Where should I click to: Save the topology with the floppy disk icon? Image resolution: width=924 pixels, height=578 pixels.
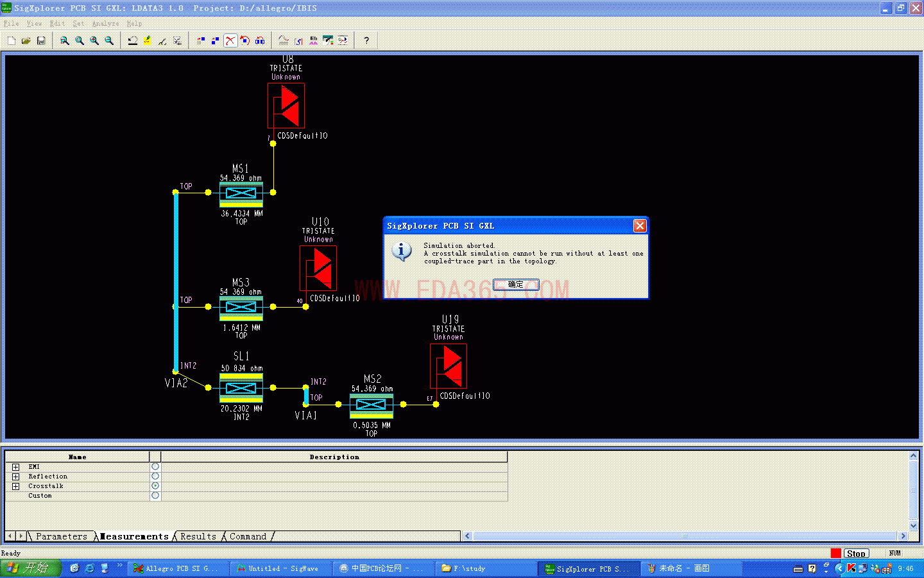point(40,40)
